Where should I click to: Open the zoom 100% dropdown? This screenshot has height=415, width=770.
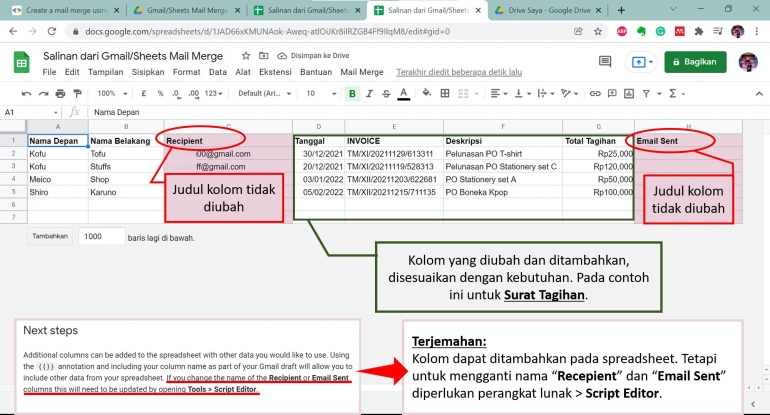click(x=112, y=93)
